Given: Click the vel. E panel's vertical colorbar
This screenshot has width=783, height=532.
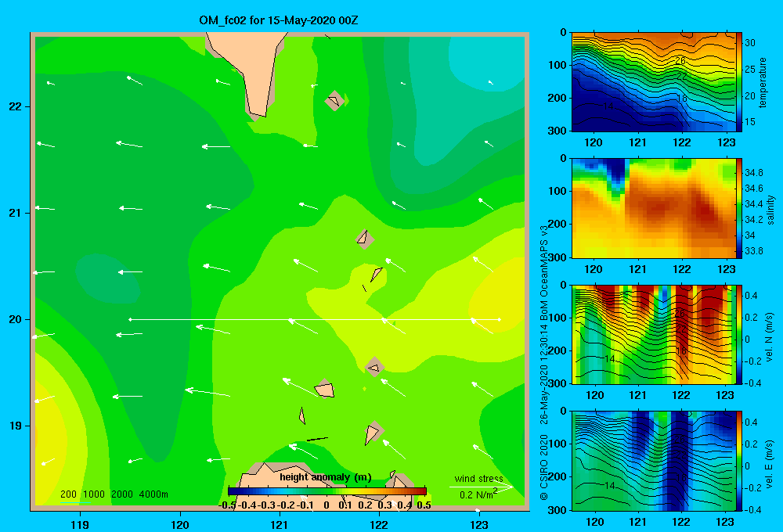Looking at the screenshot, I should [x=739, y=461].
